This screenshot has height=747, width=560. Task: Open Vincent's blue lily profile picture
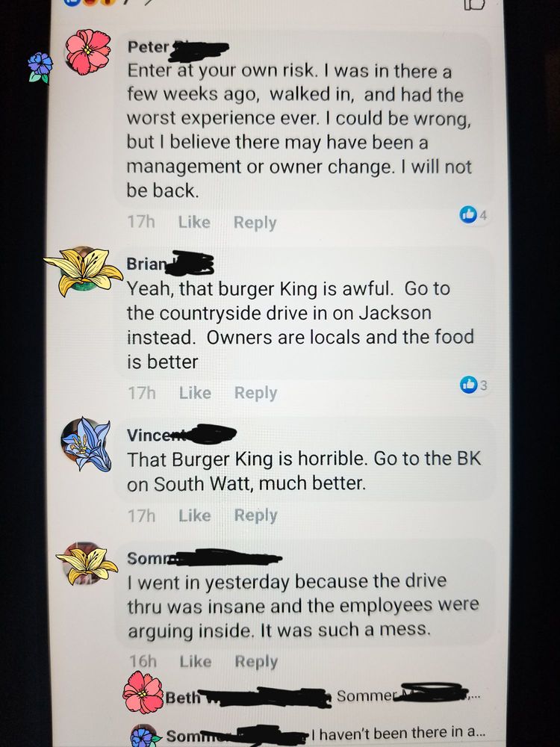coord(87,444)
